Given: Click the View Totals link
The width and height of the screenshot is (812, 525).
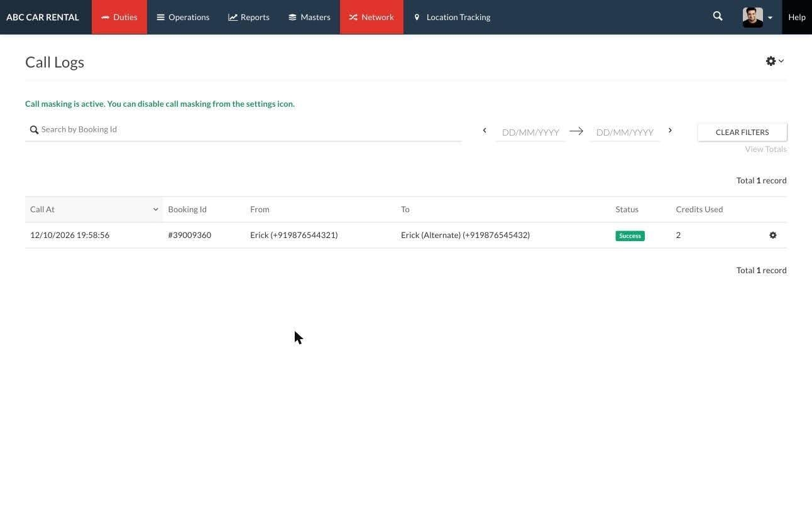Looking at the screenshot, I should (x=765, y=149).
